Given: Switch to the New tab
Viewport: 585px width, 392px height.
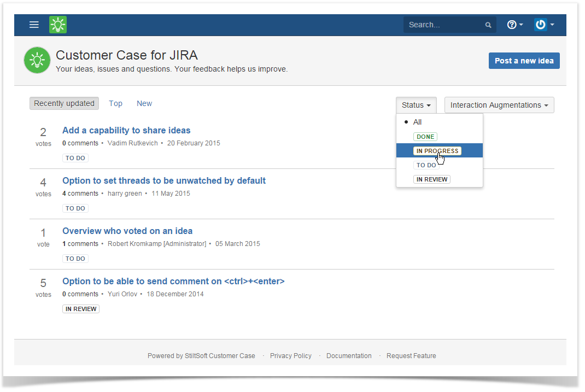Looking at the screenshot, I should (144, 103).
